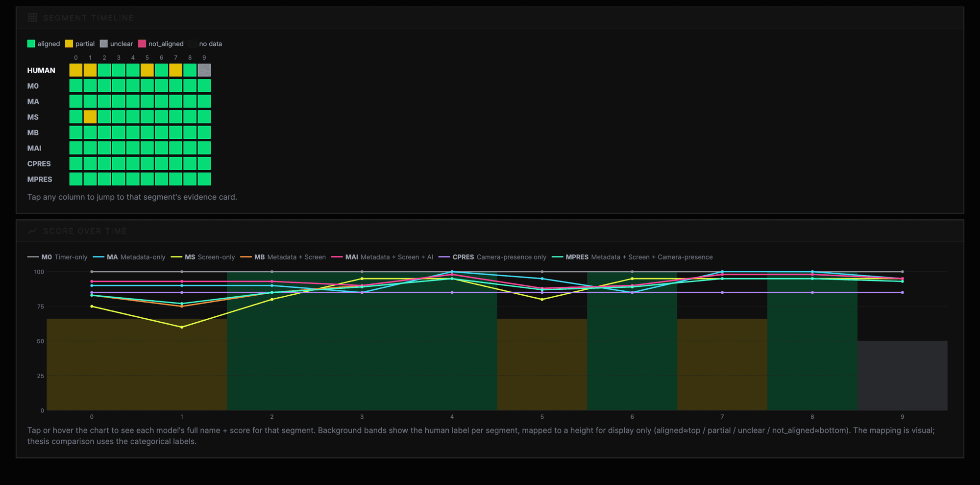Click the MS row label in timeline
Screen dimensions: 980x485
tap(33, 117)
